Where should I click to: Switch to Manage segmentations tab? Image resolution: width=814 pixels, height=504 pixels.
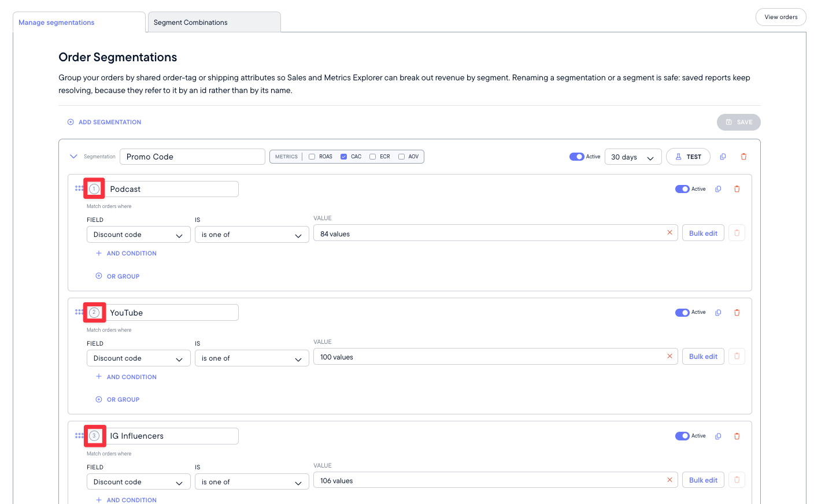(x=79, y=23)
